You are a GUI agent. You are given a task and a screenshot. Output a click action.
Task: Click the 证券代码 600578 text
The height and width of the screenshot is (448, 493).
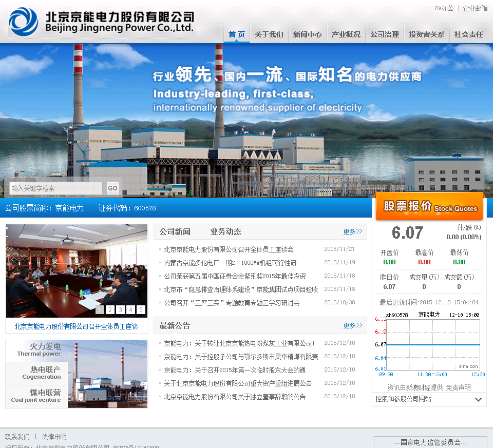pyautogui.click(x=127, y=208)
